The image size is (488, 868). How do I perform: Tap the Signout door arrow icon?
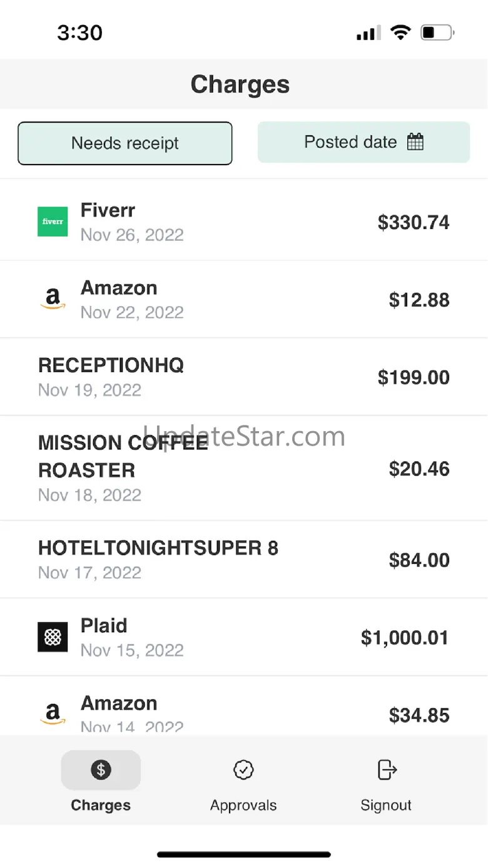(387, 770)
